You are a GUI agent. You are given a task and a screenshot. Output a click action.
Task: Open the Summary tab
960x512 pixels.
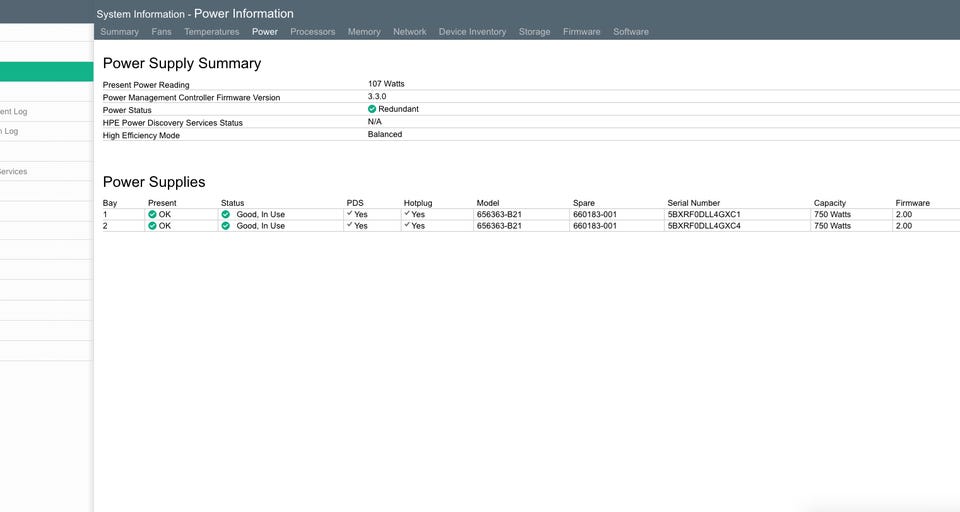tap(119, 32)
